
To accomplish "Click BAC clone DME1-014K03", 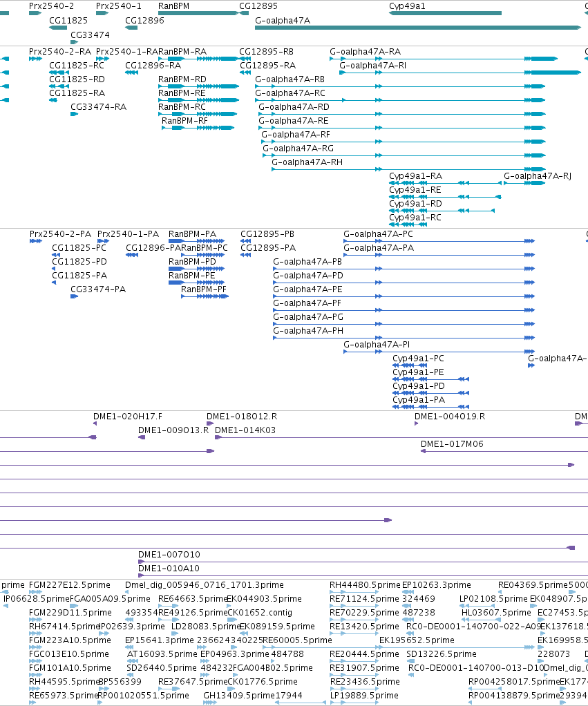I will pos(245,430).
